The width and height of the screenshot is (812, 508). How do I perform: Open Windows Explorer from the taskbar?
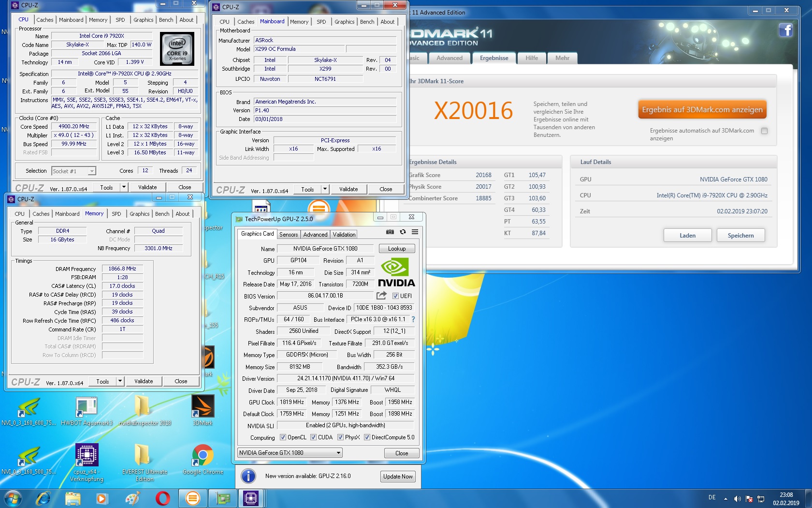click(73, 498)
